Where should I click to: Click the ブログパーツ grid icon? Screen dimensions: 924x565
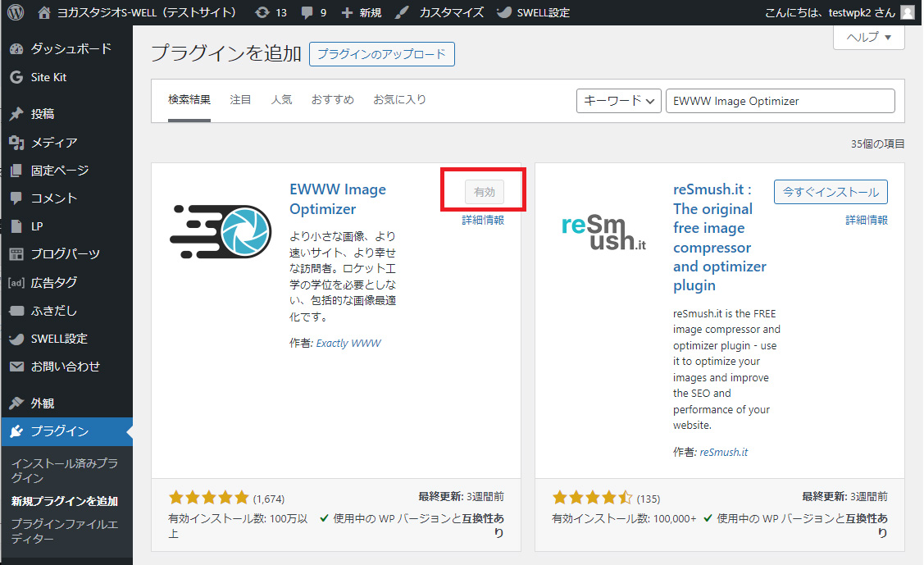pos(16,254)
